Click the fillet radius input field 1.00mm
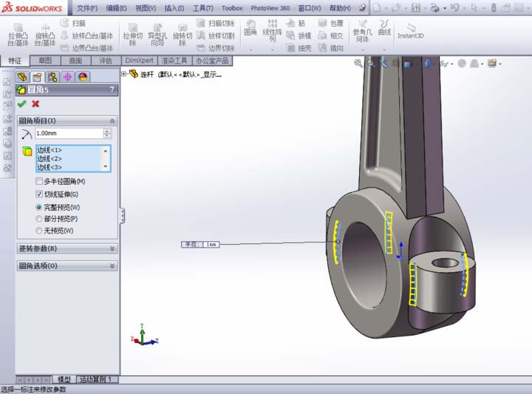This screenshot has width=532, height=394. pyautogui.click(x=69, y=133)
